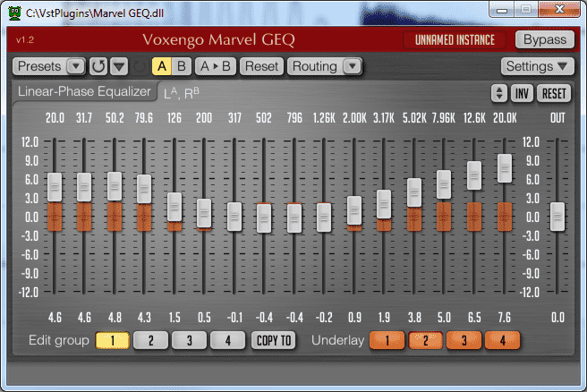Viewport: 587px width, 392px height.
Task: Open the undo history dropdown arrow
Action: [118, 66]
